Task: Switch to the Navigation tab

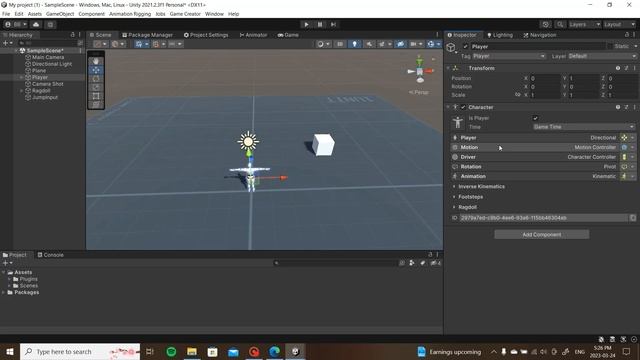Action: [x=540, y=35]
